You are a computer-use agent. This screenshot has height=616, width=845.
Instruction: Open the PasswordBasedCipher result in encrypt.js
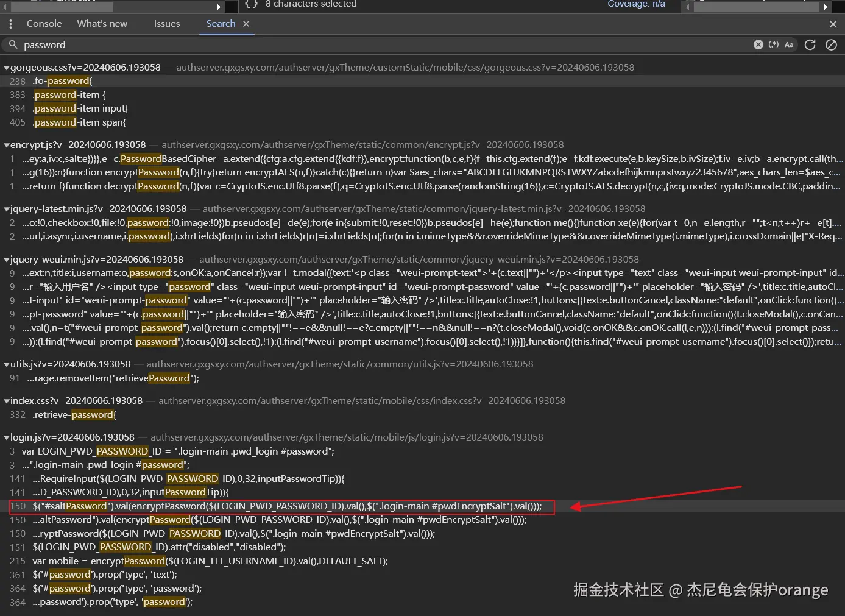click(x=422, y=159)
